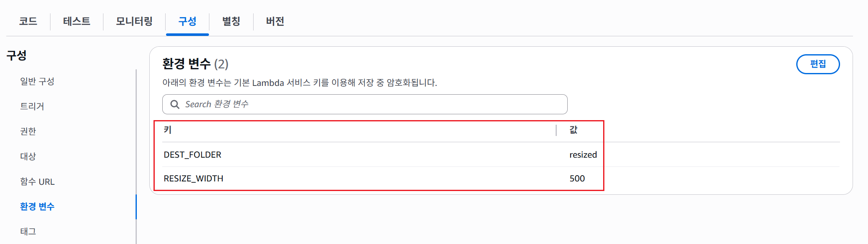Open the 모니터링 tab
Viewport: 868px width, 244px height.
click(134, 21)
